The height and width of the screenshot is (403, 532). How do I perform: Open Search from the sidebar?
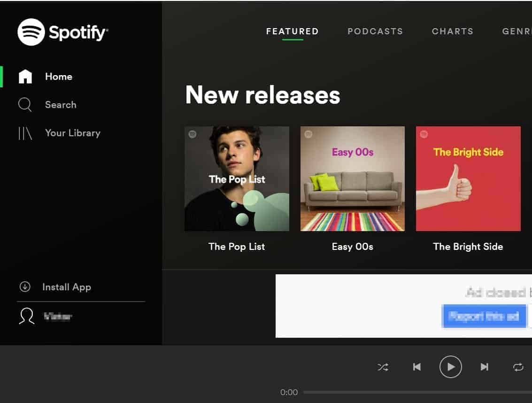[61, 105]
